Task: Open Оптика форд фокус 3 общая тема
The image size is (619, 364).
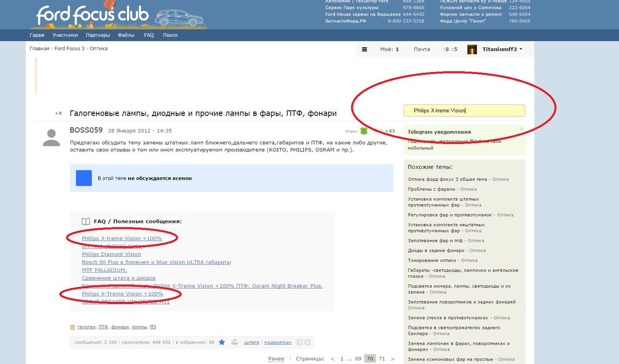Action: pos(448,179)
